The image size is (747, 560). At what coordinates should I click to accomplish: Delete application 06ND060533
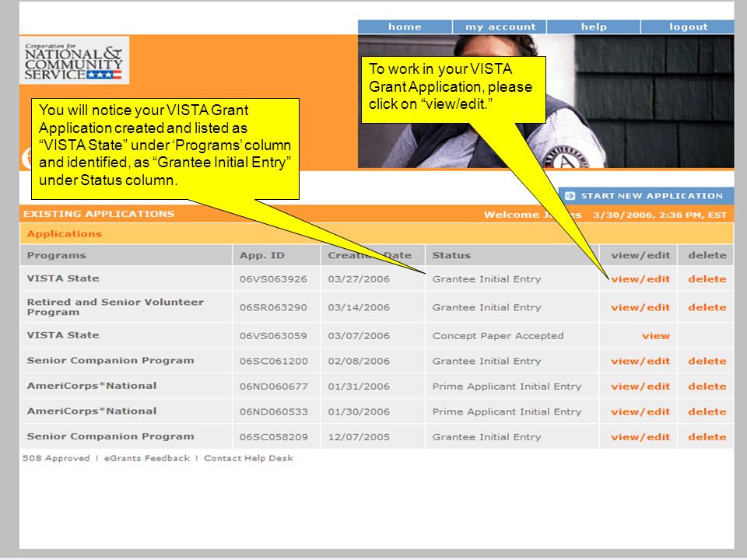pyautogui.click(x=707, y=411)
